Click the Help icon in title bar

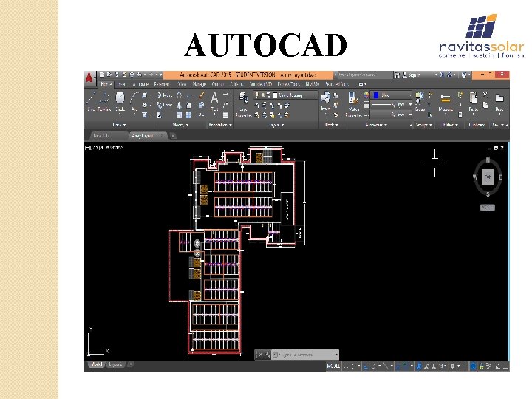(464, 75)
